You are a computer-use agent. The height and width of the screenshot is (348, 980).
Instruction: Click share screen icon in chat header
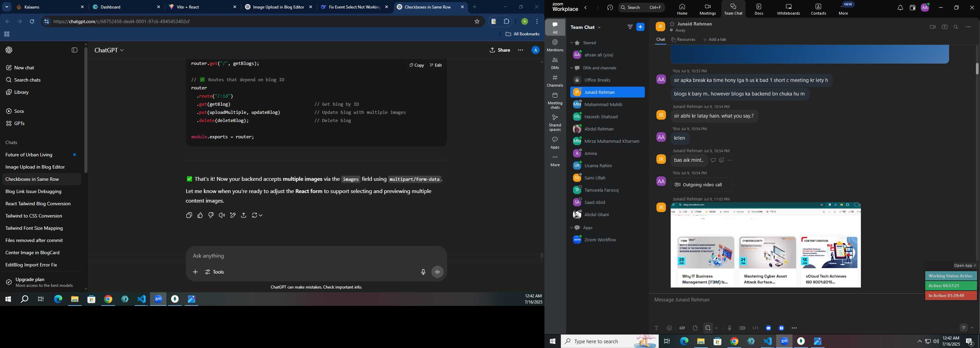coord(944,27)
